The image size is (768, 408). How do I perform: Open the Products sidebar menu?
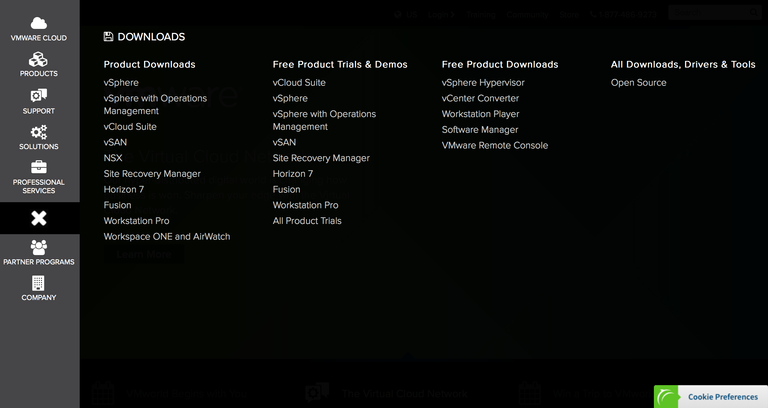pos(39,65)
